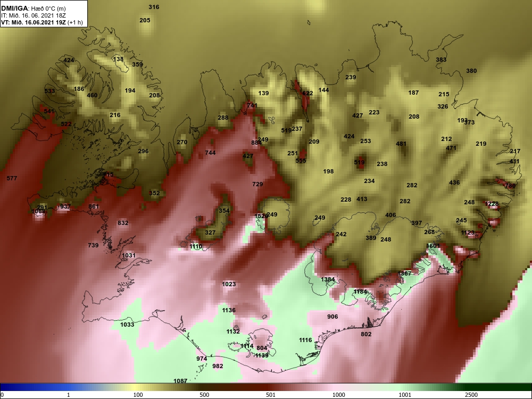
Task: Click the map value 555
Action: click(301, 161)
